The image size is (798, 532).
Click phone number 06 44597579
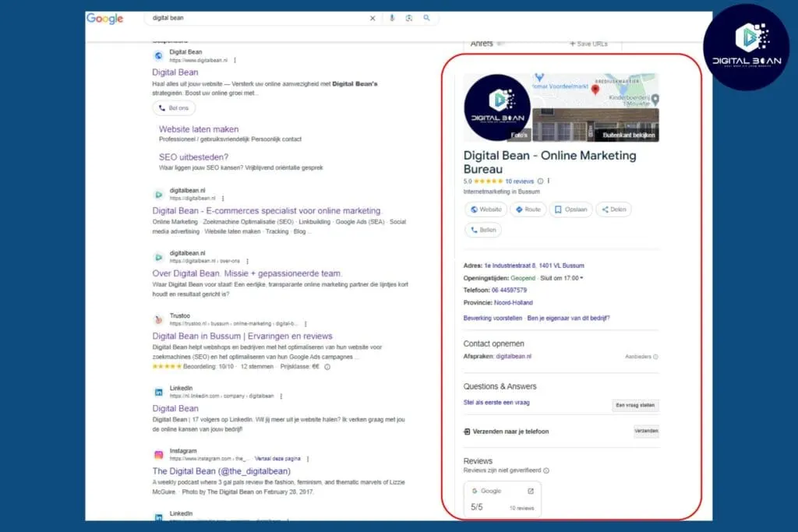(509, 290)
